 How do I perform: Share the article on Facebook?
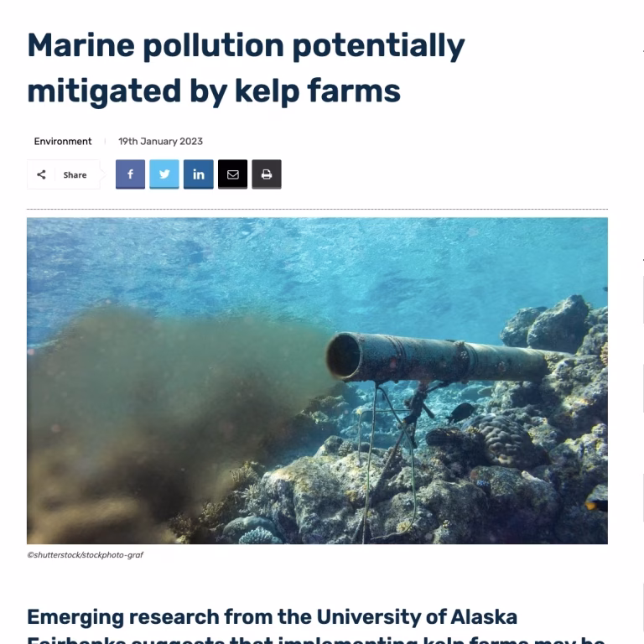click(x=130, y=174)
